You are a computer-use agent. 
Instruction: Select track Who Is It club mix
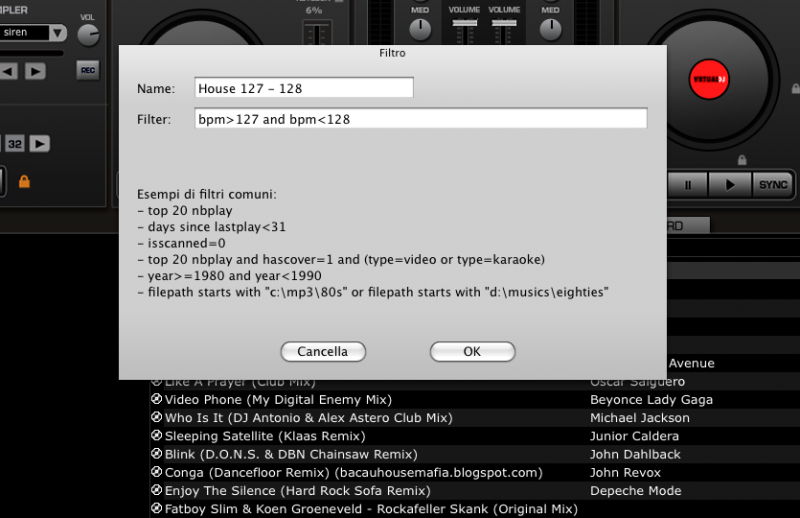pyautogui.click(x=308, y=418)
